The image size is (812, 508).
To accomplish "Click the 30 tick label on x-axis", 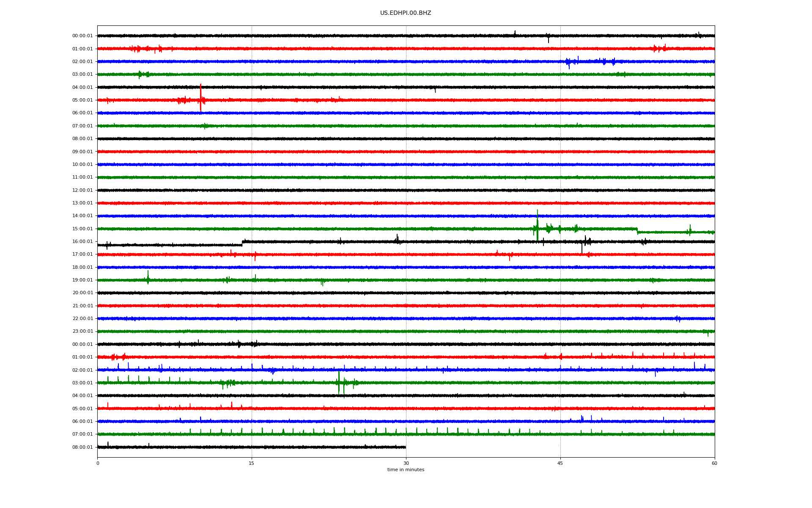I will pos(406,463).
